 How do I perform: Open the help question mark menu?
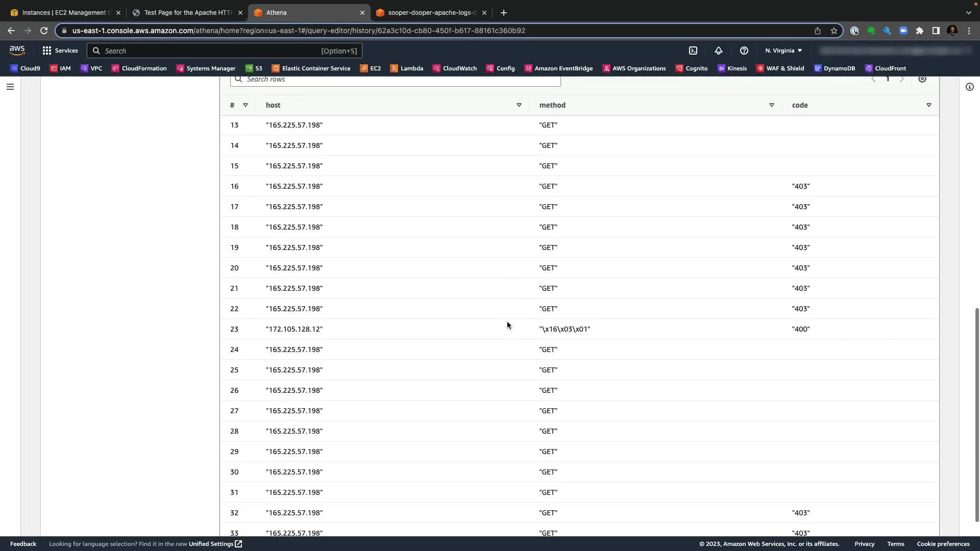(744, 51)
